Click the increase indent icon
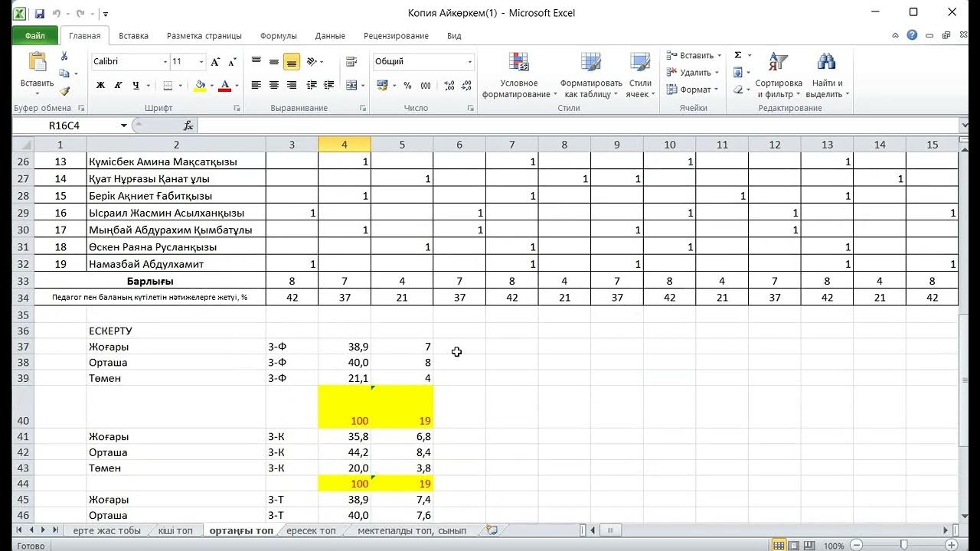This screenshot has width=980, height=551. click(x=329, y=86)
